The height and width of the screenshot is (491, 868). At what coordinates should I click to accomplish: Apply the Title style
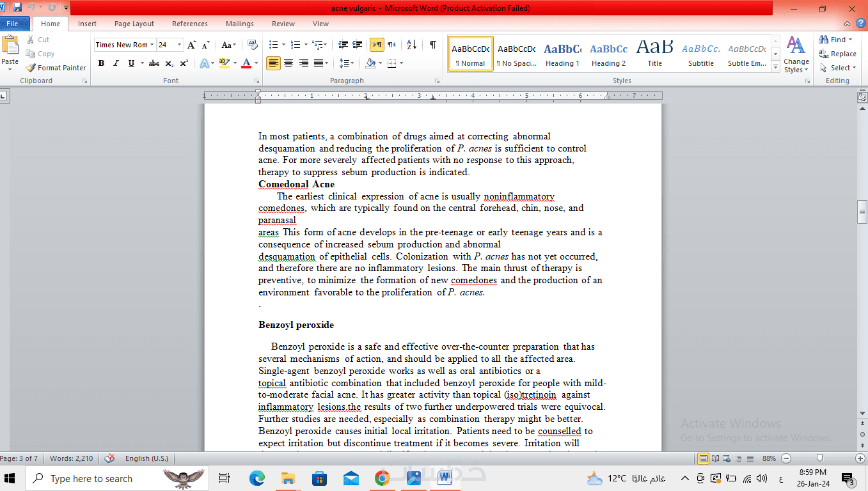pyautogui.click(x=654, y=54)
